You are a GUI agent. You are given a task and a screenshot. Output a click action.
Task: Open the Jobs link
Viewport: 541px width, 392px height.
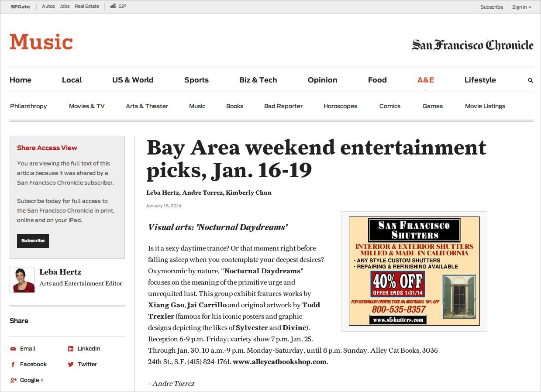(65, 7)
